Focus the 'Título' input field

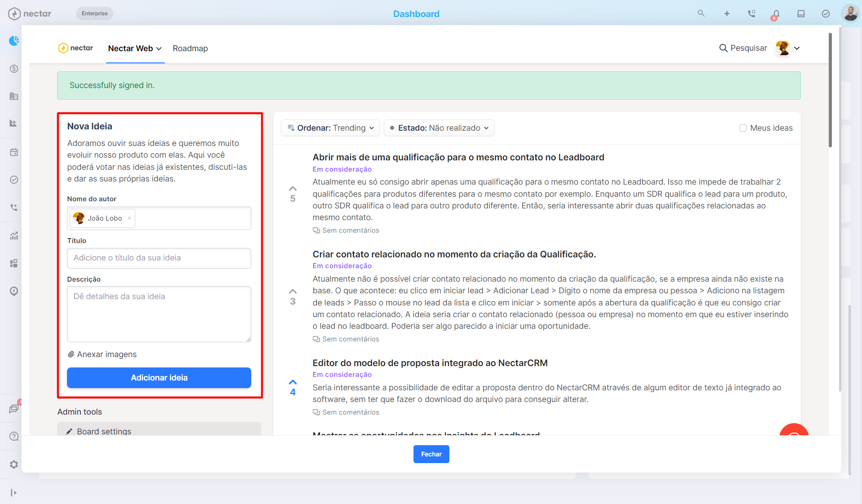point(159,258)
